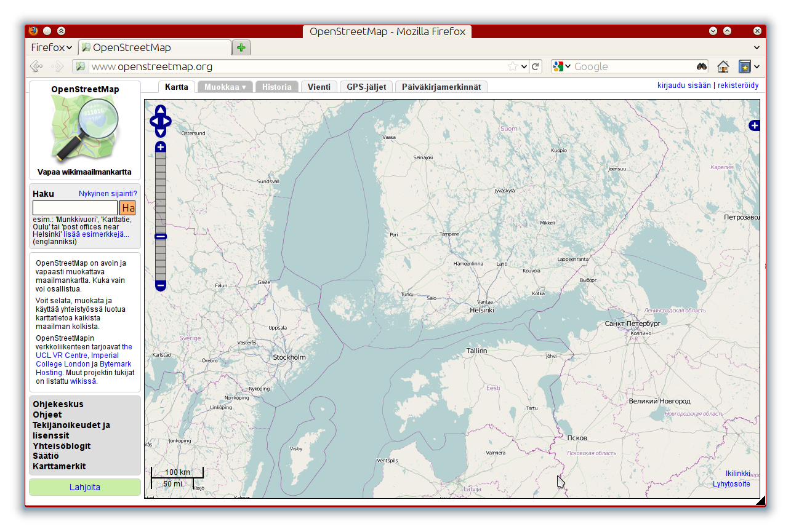Image resolution: width=791 pixels, height=532 pixels.
Task: Click the Firefox logo in title bar
Action: tap(33, 31)
